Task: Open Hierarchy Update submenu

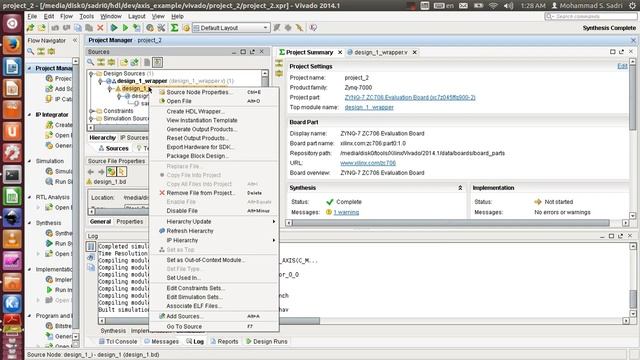Action: click(214, 221)
